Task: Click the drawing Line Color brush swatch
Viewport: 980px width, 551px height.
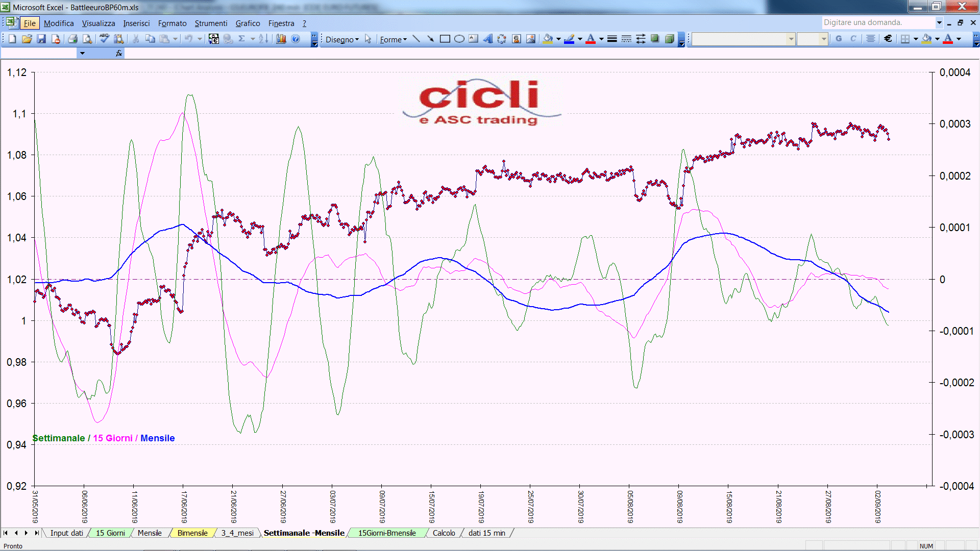Action: point(569,39)
